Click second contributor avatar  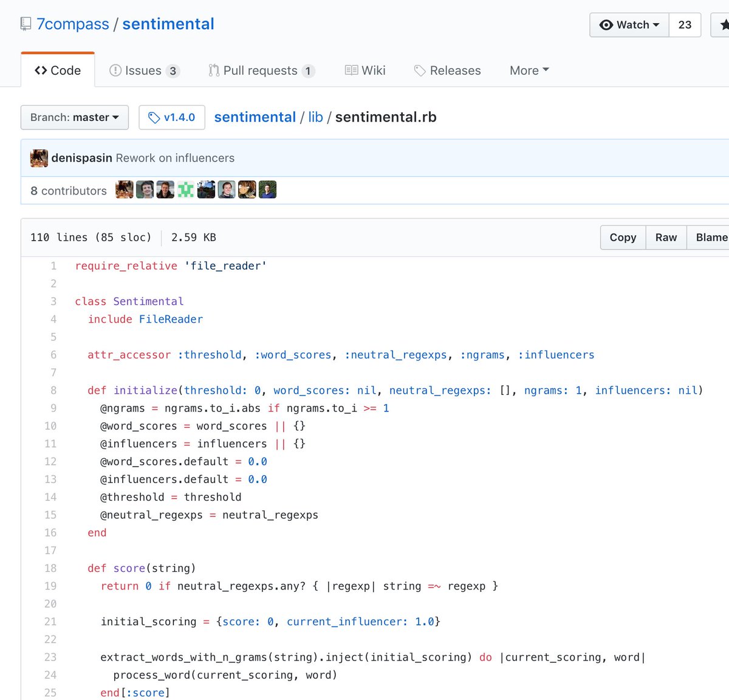(145, 190)
